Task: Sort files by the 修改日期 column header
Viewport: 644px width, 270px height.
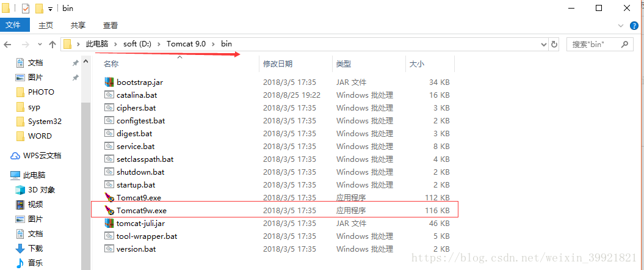Action: pos(278,64)
